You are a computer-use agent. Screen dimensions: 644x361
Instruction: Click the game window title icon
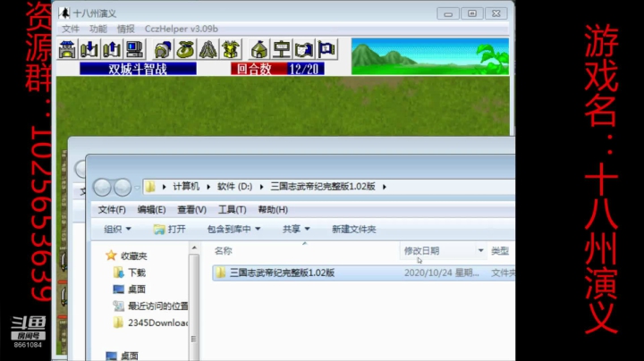coord(64,13)
